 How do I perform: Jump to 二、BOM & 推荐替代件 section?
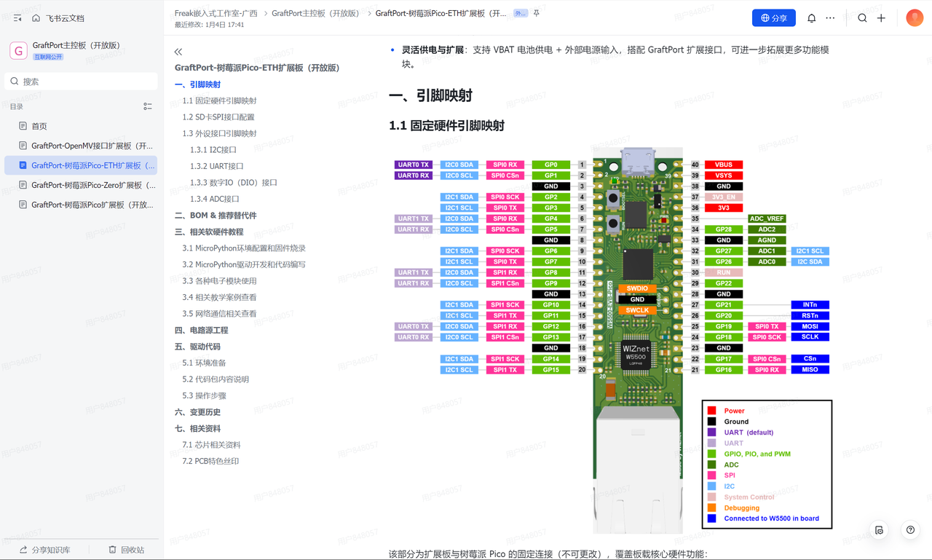pyautogui.click(x=216, y=216)
